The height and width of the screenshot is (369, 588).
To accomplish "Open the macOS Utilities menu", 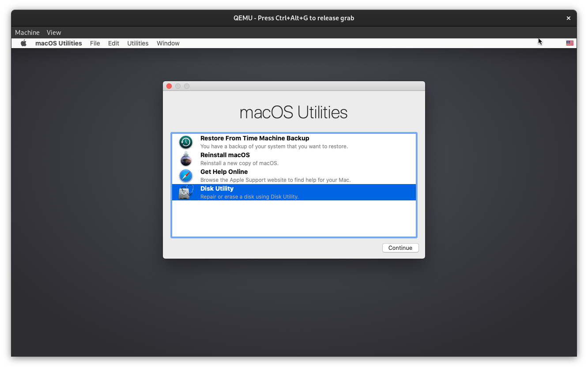I will [x=58, y=43].
